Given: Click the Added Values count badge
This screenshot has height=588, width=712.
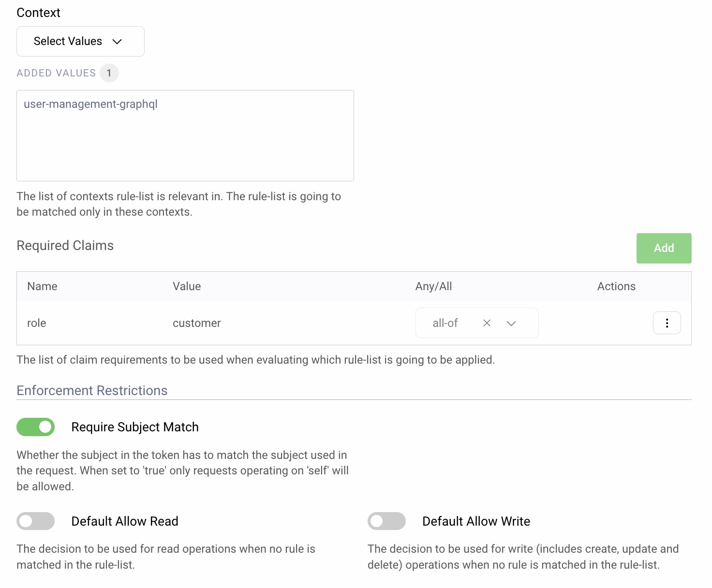Looking at the screenshot, I should pos(109,73).
